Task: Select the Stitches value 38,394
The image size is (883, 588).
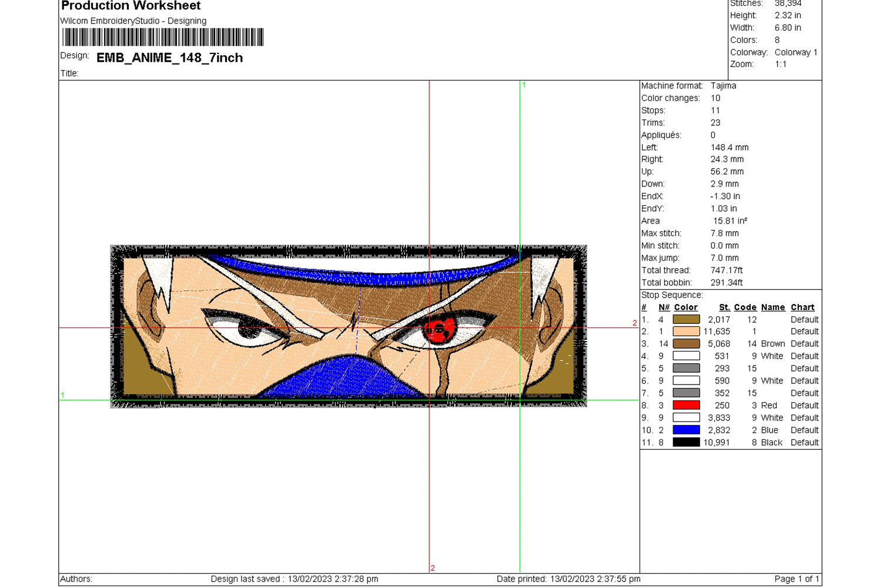Action: [x=788, y=4]
